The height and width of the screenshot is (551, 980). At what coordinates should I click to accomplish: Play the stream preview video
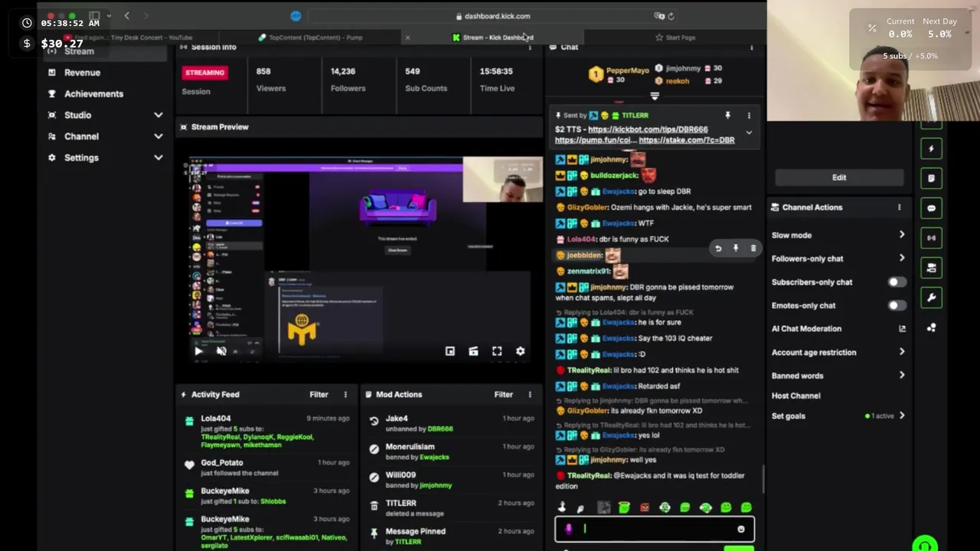click(198, 351)
